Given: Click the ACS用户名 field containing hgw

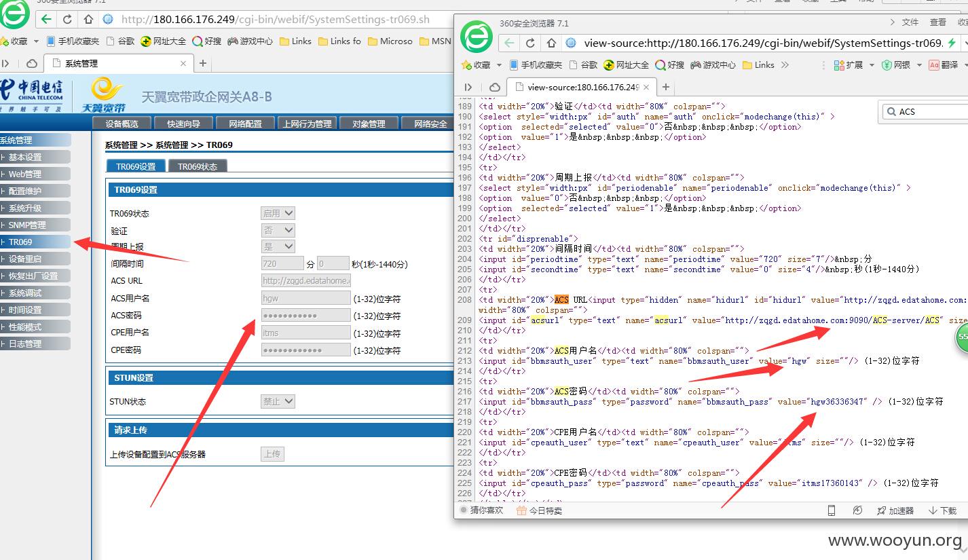Looking at the screenshot, I should click(x=305, y=298).
